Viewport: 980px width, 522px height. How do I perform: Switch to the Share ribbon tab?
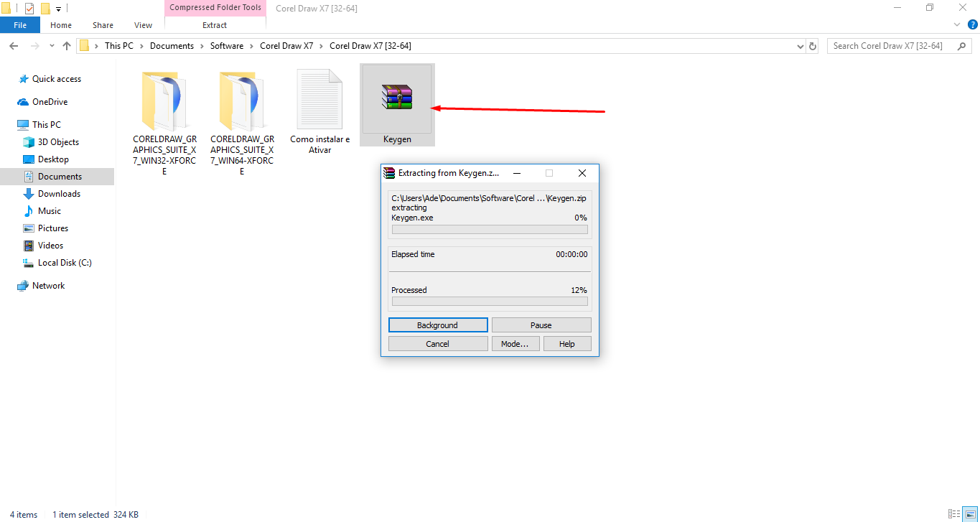pos(103,25)
